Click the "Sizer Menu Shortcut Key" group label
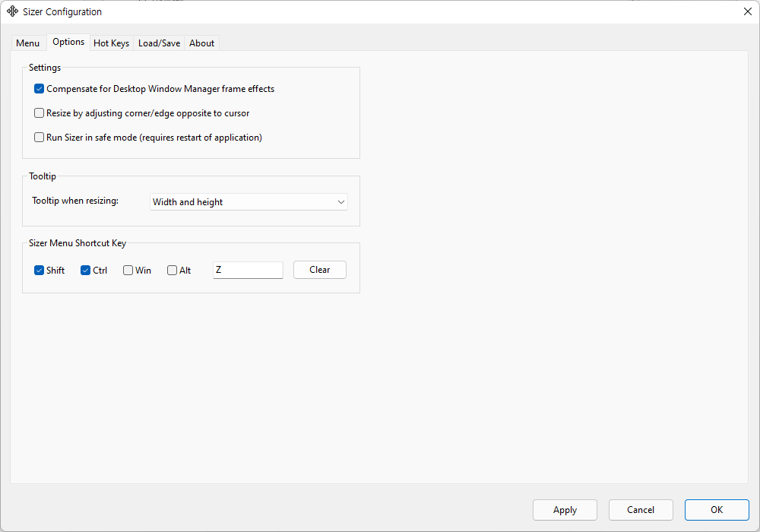Viewport: 760px width, 532px height. (x=78, y=243)
